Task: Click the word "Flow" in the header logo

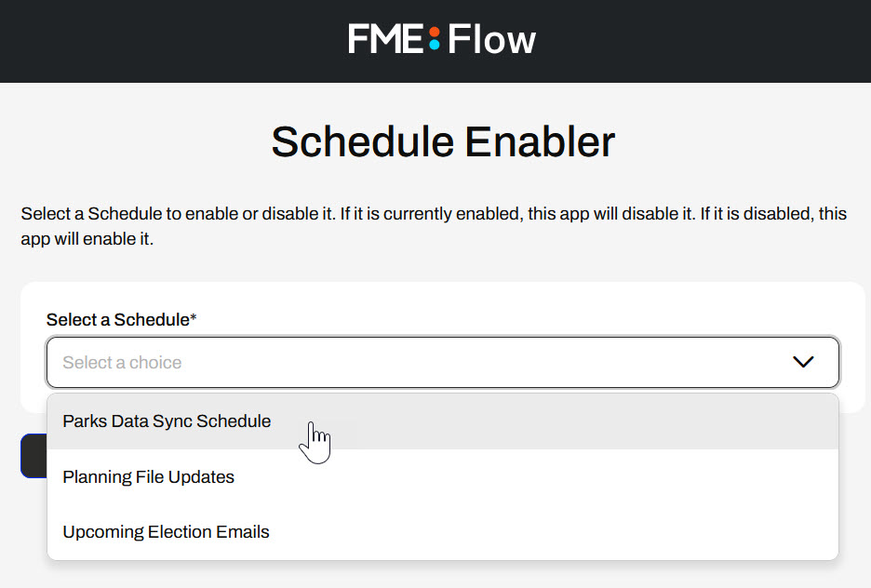Action: 491,40
